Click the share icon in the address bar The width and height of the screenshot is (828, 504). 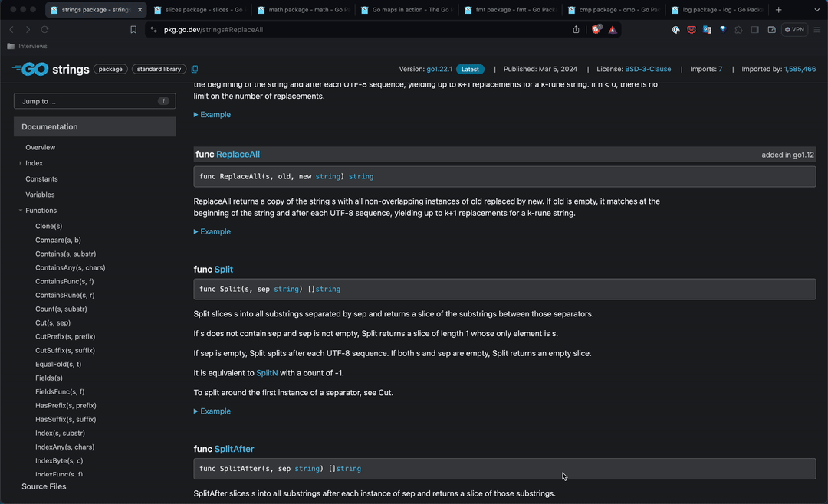coord(576,30)
